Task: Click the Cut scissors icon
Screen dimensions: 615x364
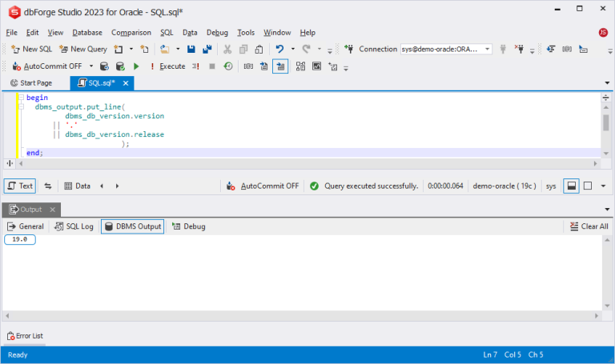Action: 227,49
